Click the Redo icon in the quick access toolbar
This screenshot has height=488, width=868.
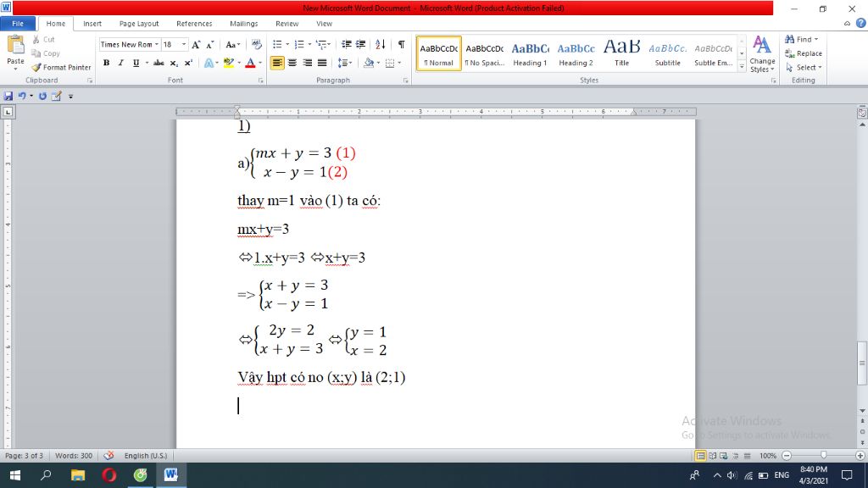(42, 97)
